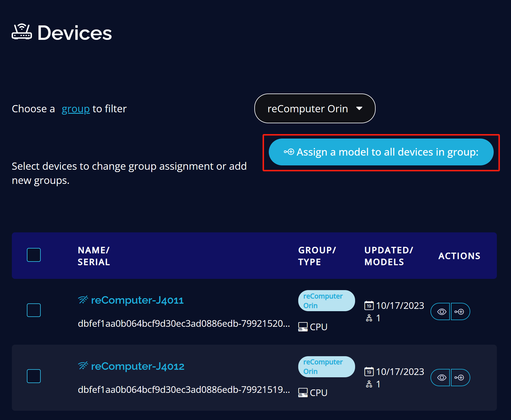Select serial ending 79921519... text
Screen dimensions: 511x420
pos(184,390)
